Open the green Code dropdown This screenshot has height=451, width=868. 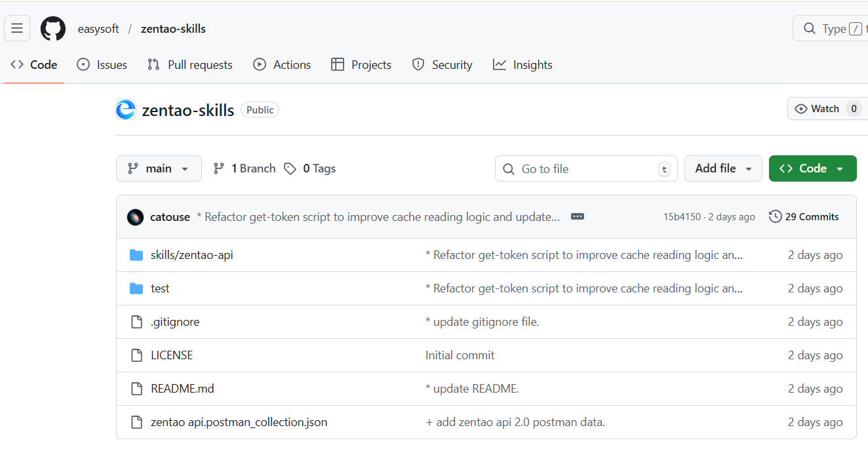812,168
